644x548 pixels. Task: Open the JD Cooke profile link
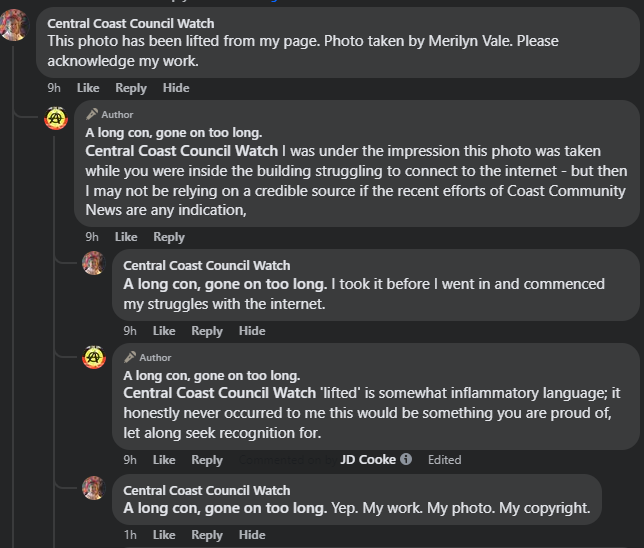(368, 460)
